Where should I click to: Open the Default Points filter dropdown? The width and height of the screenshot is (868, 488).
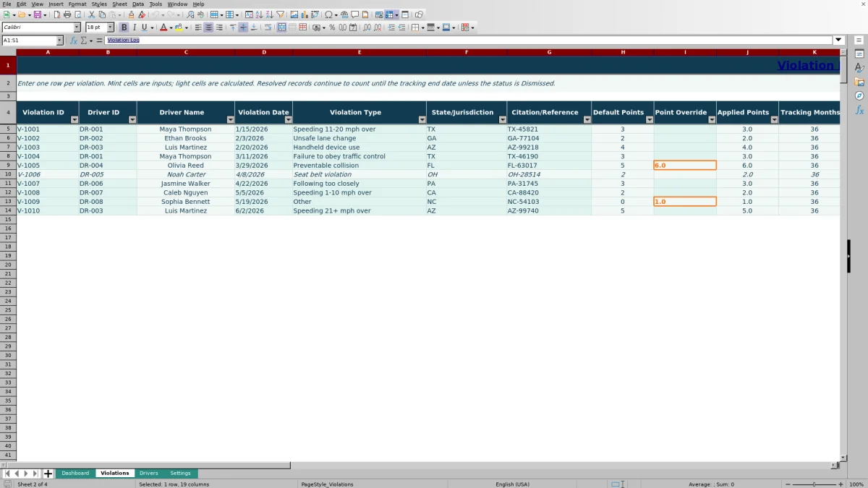tap(649, 120)
